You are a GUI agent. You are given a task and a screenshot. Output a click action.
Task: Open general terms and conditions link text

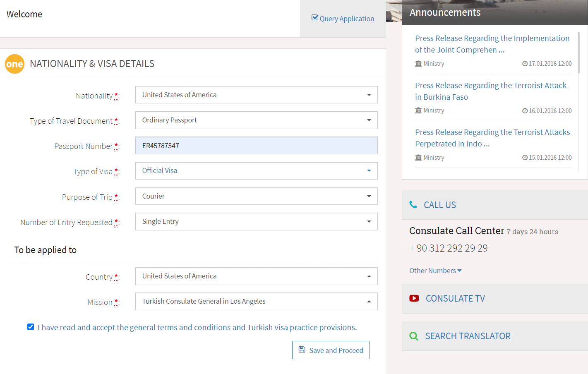coord(197,327)
